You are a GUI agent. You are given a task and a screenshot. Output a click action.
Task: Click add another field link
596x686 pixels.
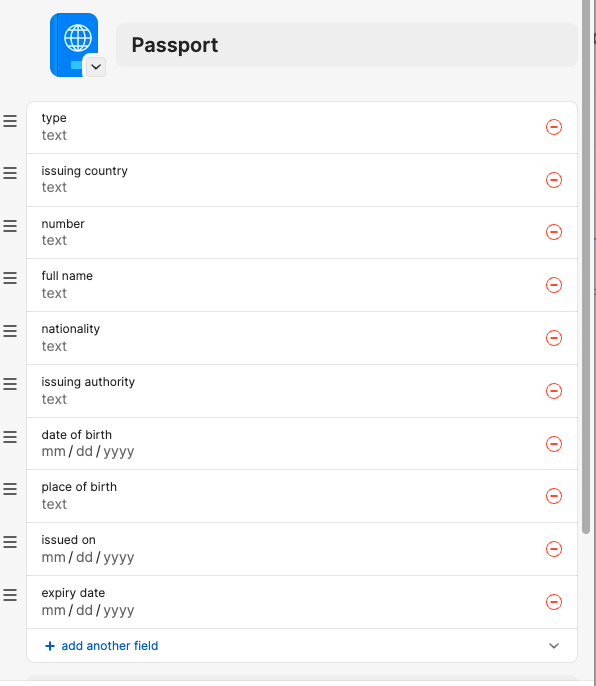pyautogui.click(x=109, y=646)
